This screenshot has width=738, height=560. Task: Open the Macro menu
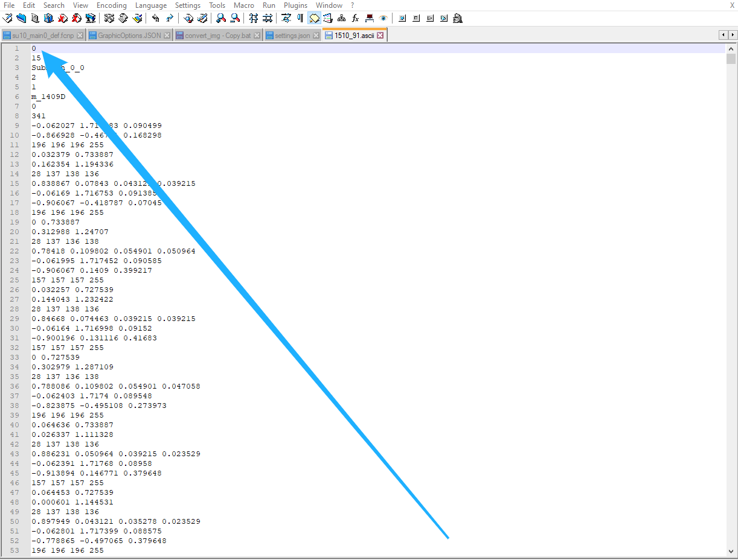pos(244,5)
